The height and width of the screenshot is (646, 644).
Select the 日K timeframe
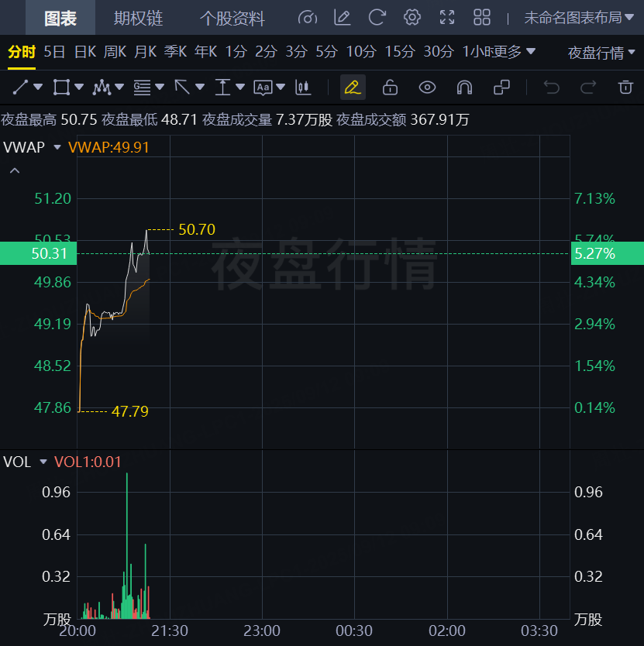pos(84,52)
